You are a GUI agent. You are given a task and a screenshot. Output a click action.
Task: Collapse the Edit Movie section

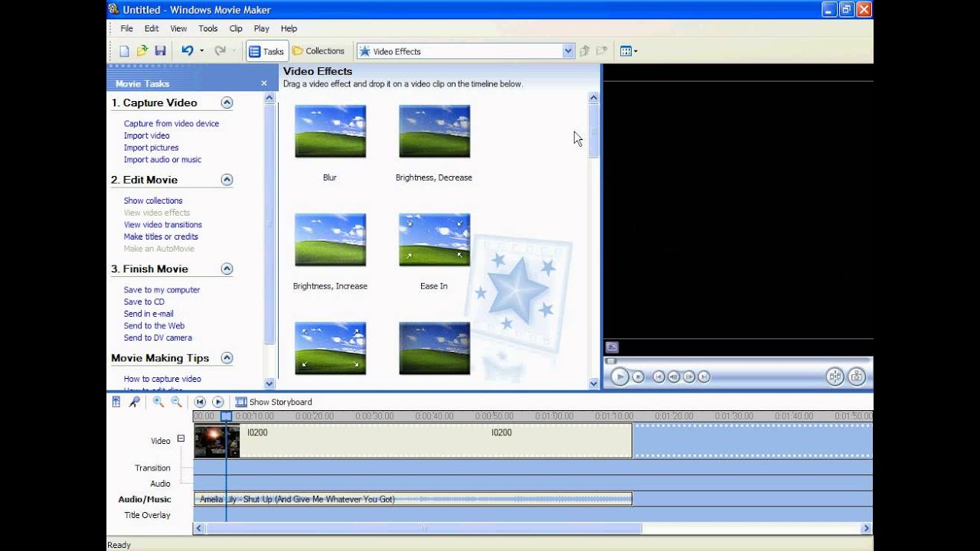coord(227,180)
